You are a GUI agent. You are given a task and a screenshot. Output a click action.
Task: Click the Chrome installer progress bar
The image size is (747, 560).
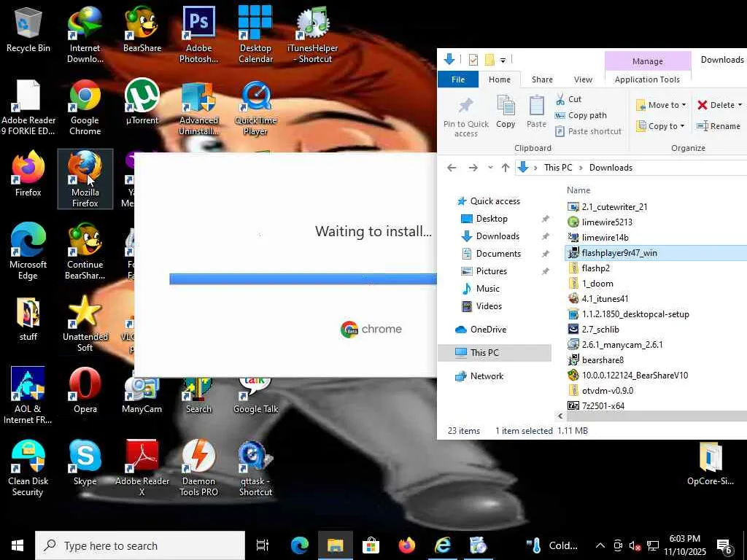coord(303,279)
